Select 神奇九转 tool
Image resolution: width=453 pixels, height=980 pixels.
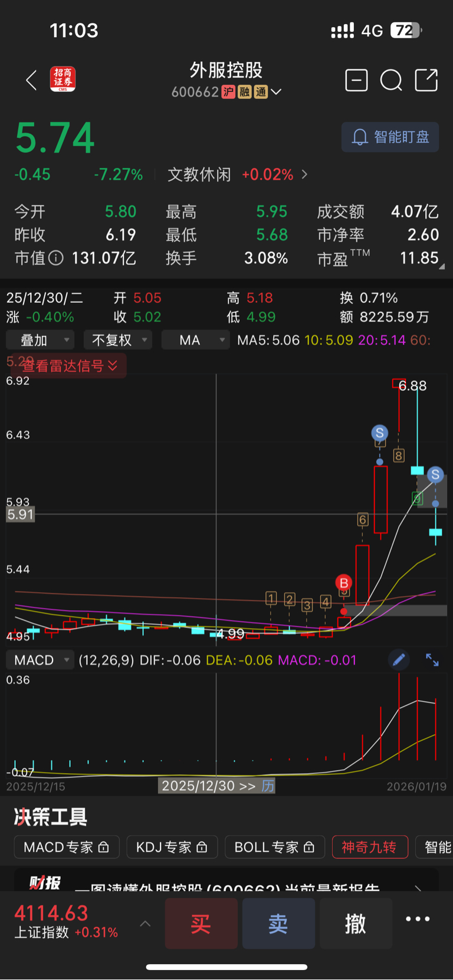pyautogui.click(x=370, y=847)
